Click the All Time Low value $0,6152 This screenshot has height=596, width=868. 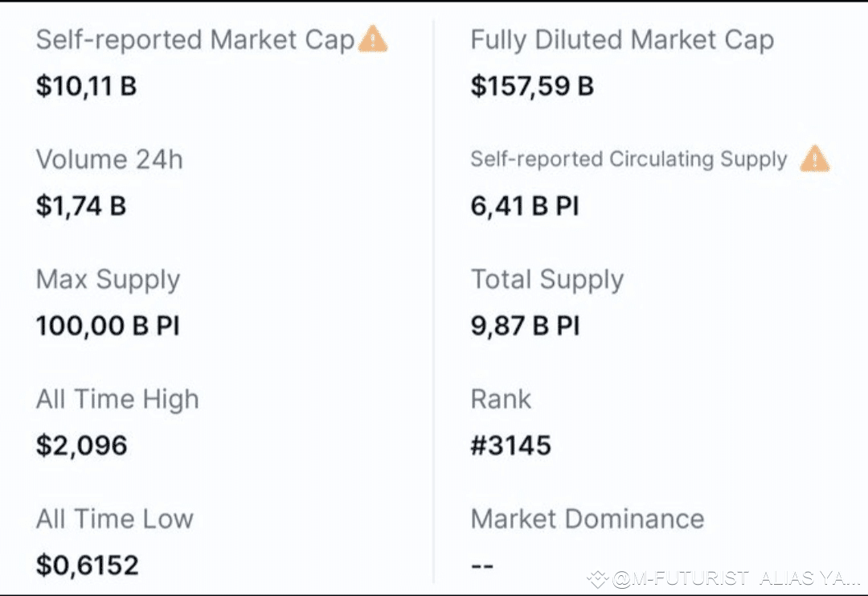pyautogui.click(x=87, y=565)
